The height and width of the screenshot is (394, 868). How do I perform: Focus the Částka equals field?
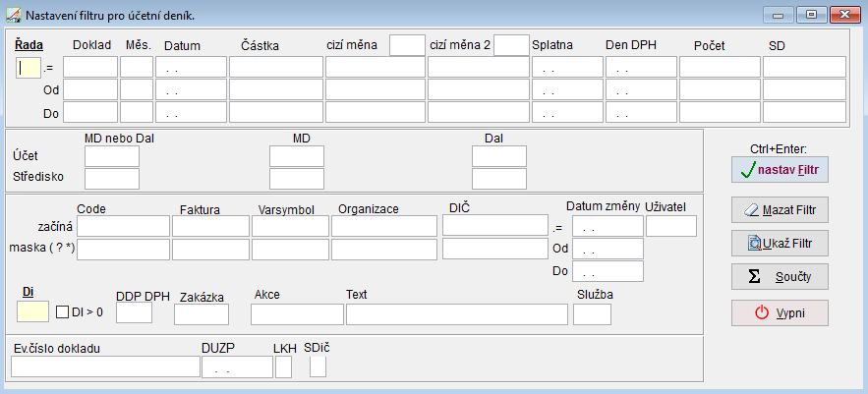coord(275,67)
